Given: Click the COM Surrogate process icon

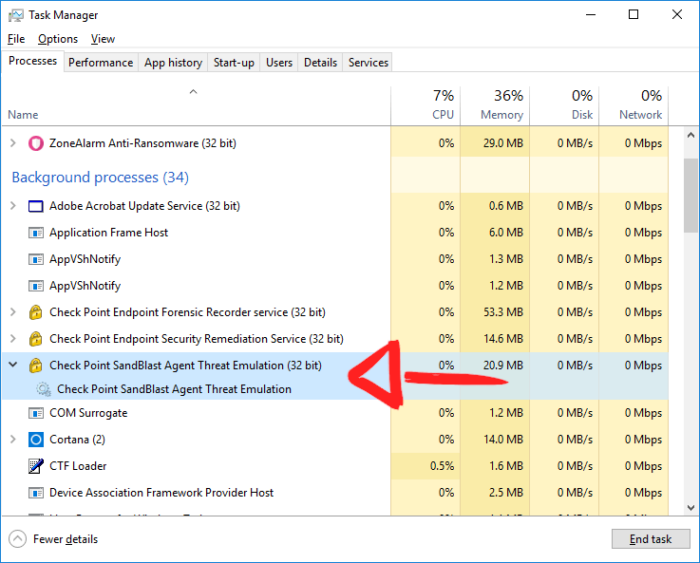Looking at the screenshot, I should click(36, 413).
